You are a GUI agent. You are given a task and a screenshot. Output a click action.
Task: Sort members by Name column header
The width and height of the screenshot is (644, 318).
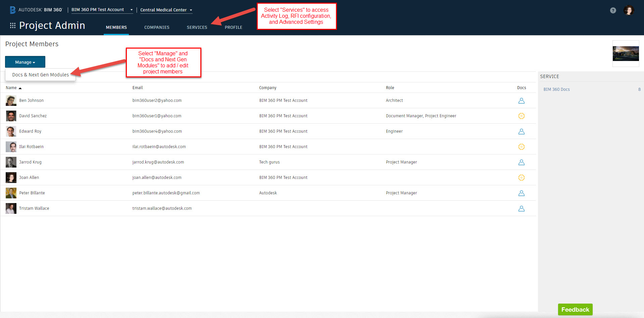(11, 88)
